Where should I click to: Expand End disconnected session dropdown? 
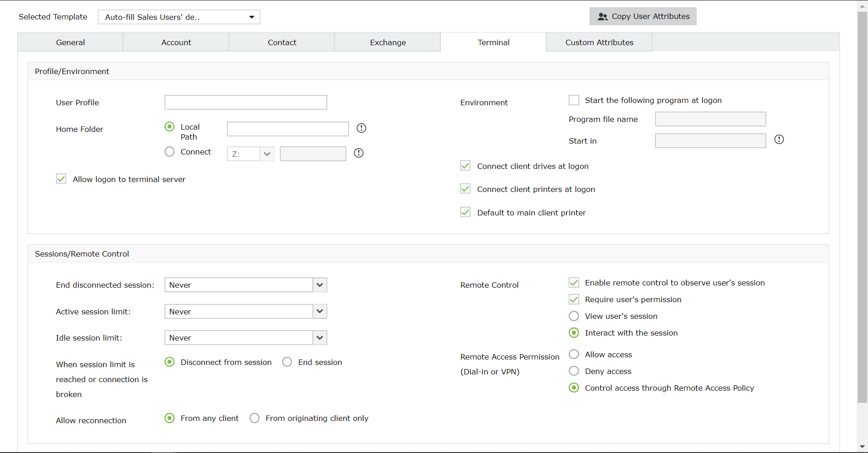[x=320, y=285]
